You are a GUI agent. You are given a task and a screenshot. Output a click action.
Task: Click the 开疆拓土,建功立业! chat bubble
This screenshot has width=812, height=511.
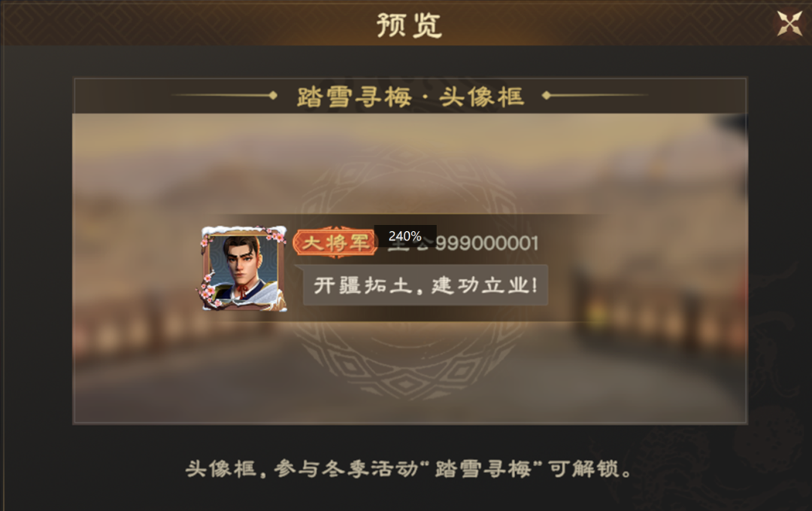[425, 285]
